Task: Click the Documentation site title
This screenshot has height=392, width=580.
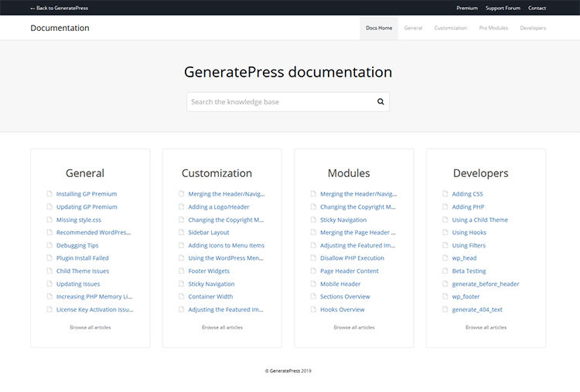Action: pos(60,28)
